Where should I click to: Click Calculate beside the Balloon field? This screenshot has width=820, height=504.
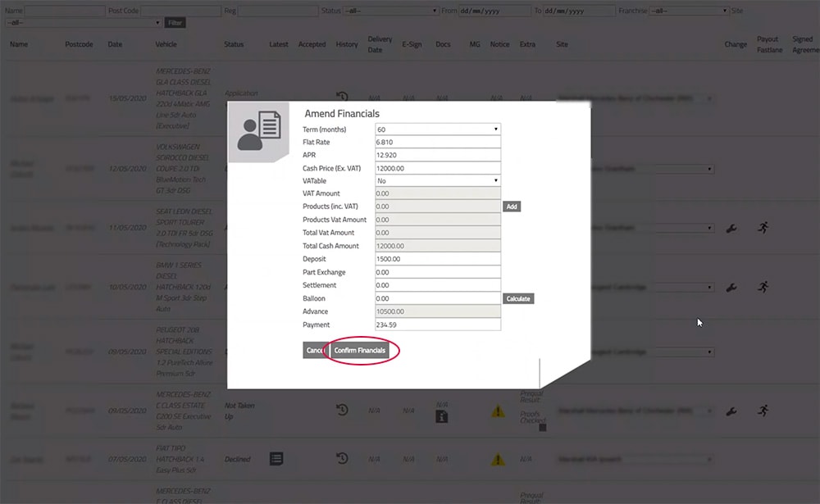517,298
